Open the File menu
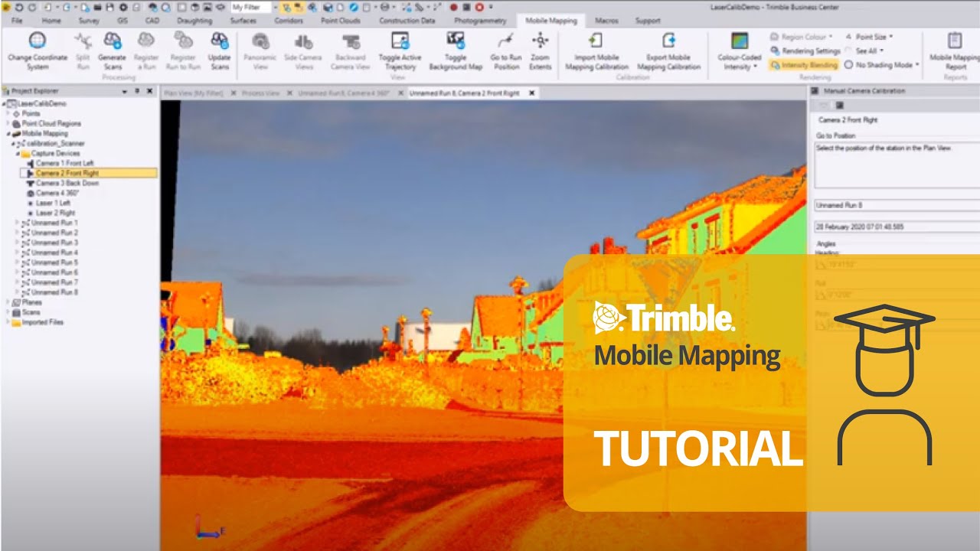980x551 pixels. click(x=17, y=21)
